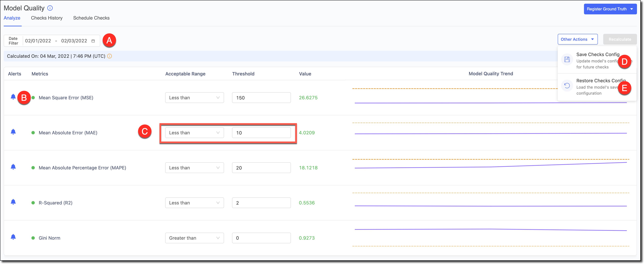Click the start date 02/01/2022
This screenshot has width=644, height=264.
pyautogui.click(x=38, y=41)
